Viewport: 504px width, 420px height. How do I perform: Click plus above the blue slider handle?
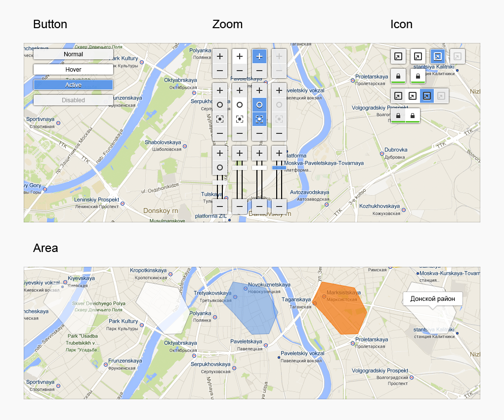[279, 153]
